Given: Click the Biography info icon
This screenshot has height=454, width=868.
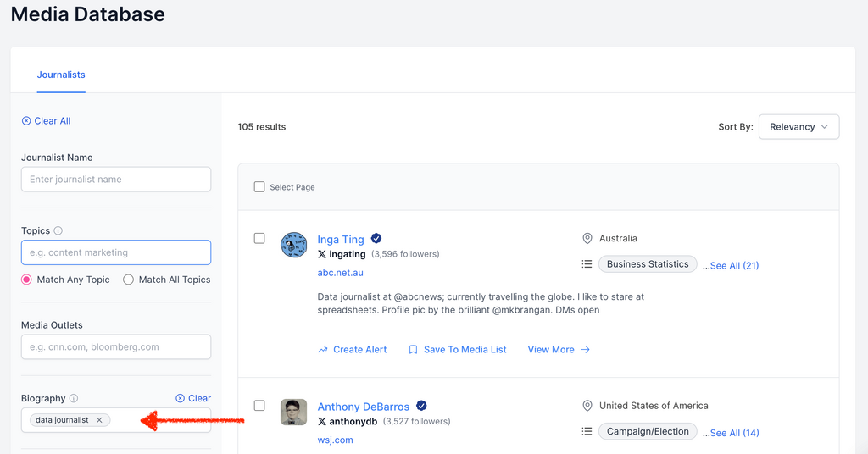Looking at the screenshot, I should point(74,398).
